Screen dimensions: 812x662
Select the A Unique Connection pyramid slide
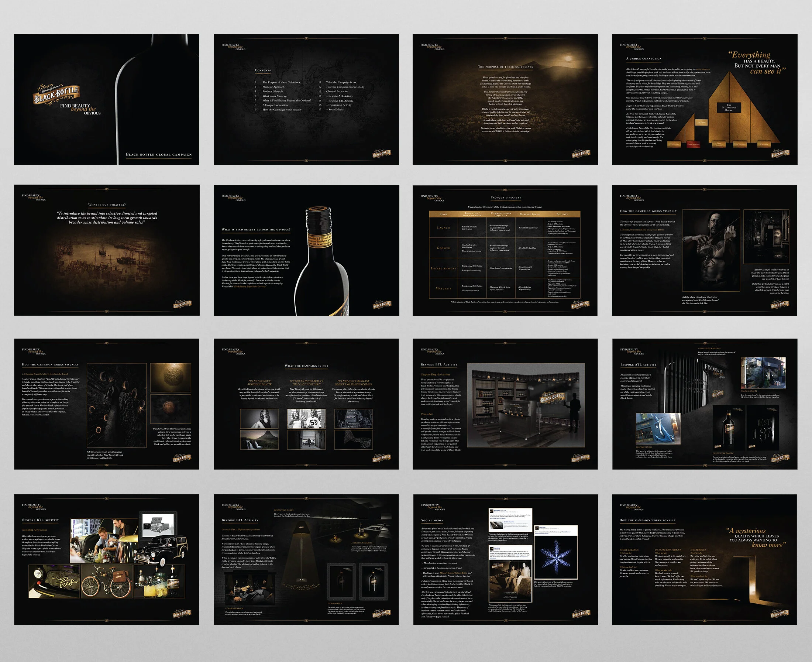705,100
